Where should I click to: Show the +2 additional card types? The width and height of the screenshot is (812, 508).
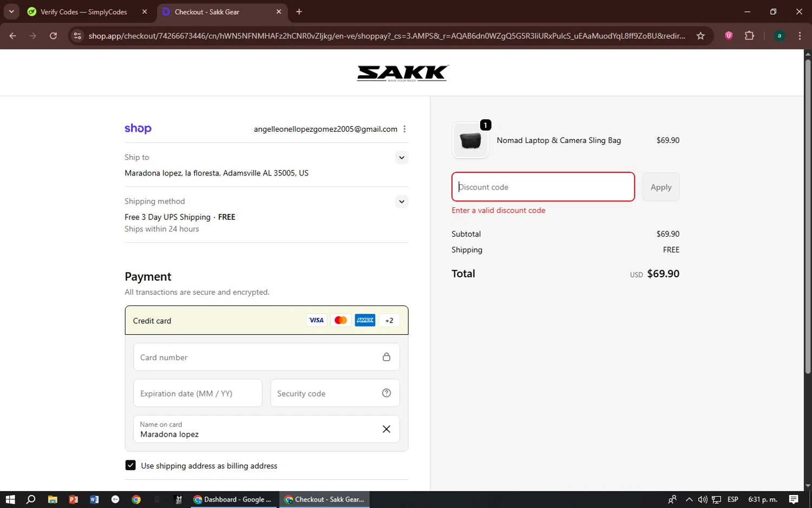tap(389, 320)
